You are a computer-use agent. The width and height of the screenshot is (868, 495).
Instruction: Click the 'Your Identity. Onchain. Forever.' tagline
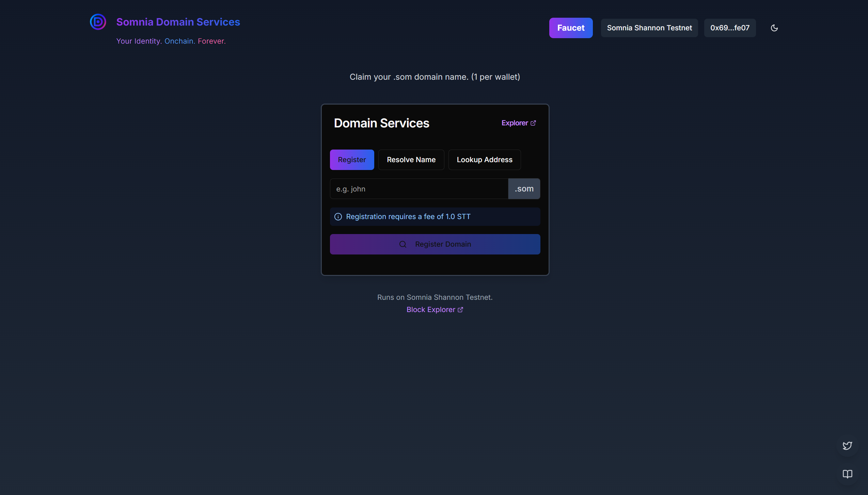171,41
